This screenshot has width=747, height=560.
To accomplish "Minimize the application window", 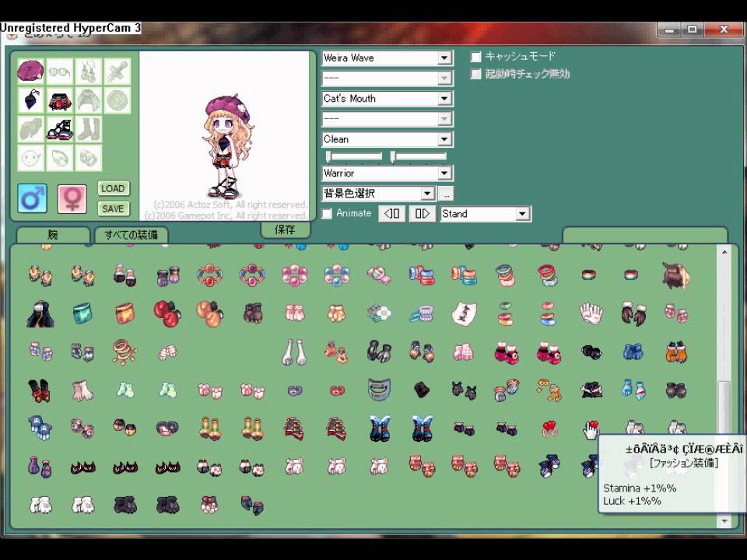I will pos(670,30).
